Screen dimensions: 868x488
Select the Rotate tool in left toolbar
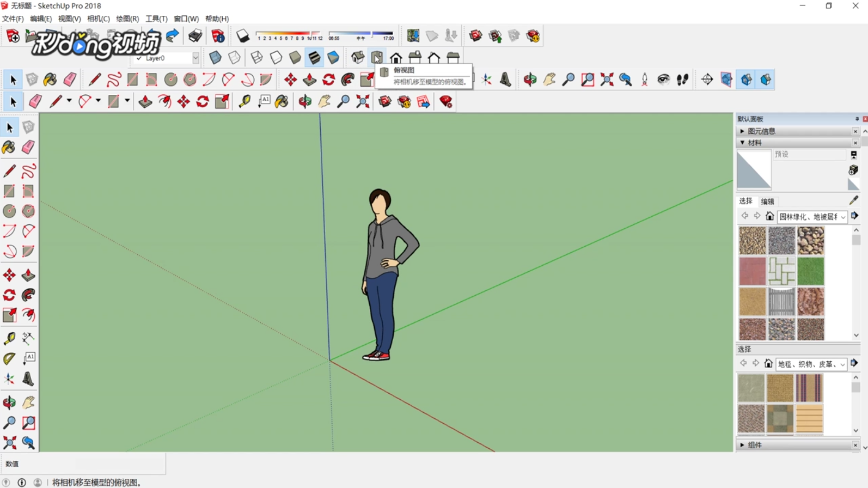coord(9,295)
